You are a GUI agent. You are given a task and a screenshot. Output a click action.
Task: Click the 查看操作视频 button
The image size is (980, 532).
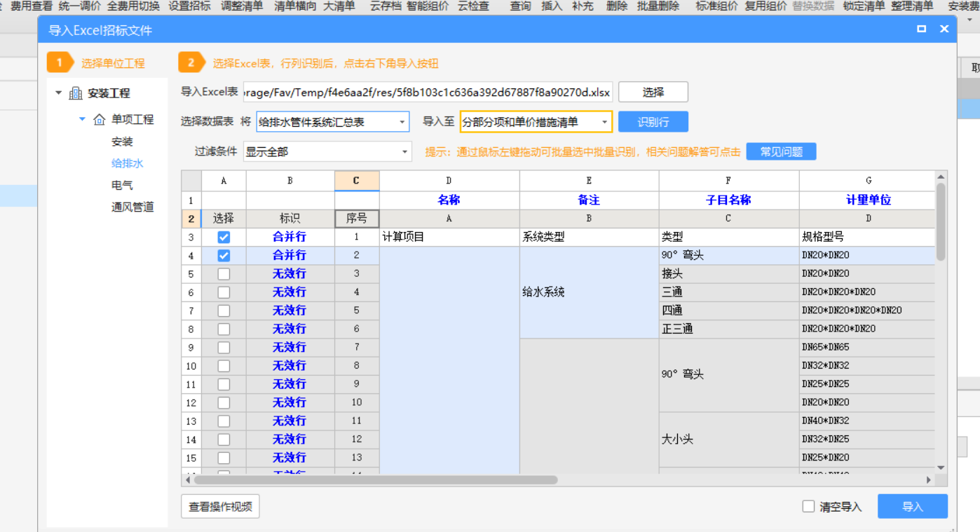click(x=220, y=506)
